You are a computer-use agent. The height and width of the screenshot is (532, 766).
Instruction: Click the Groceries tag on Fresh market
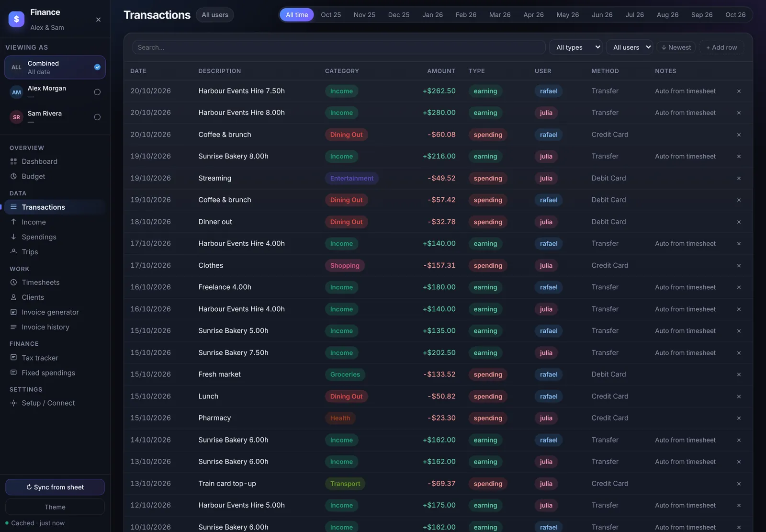point(345,374)
